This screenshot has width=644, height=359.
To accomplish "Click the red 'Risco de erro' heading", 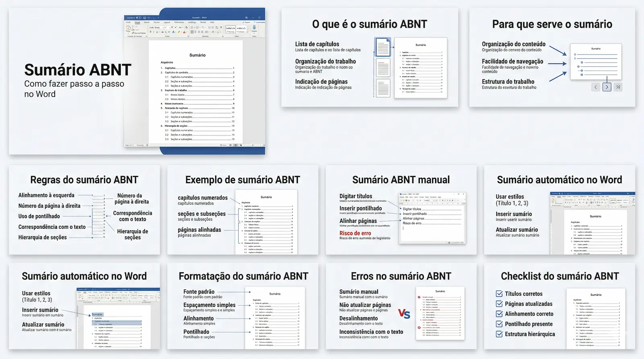I will point(355,233).
